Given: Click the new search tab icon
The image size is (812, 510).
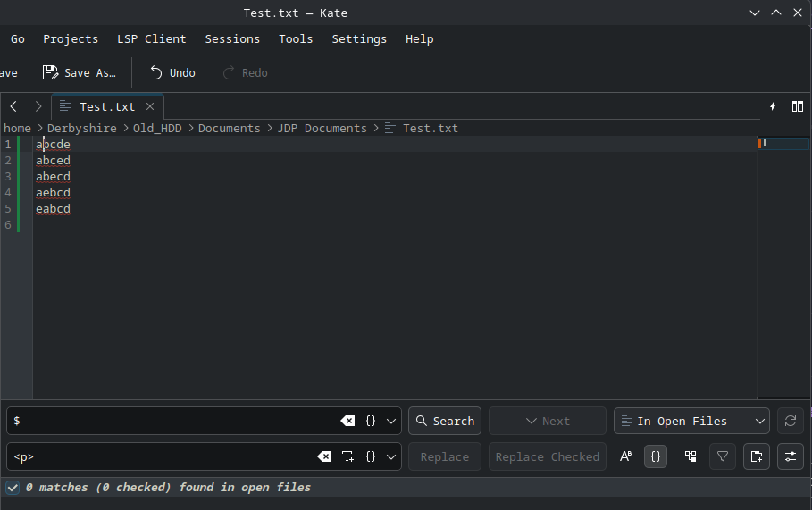Looking at the screenshot, I should (x=756, y=456).
